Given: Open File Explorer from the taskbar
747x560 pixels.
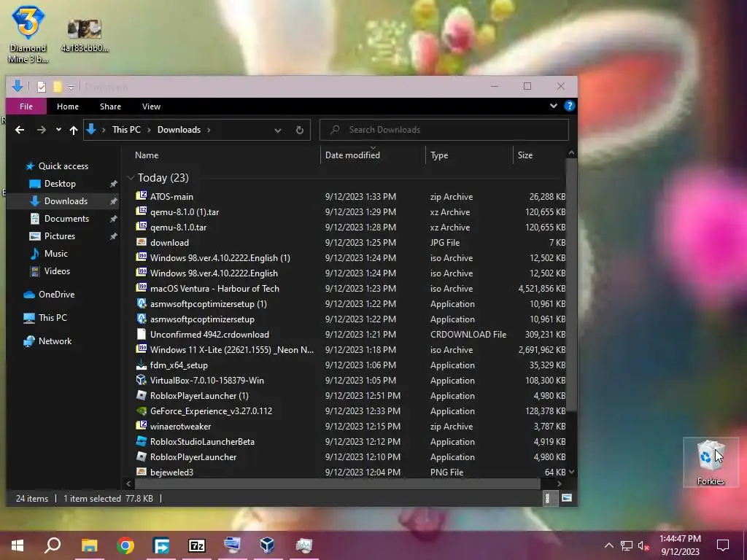Looking at the screenshot, I should 89,545.
